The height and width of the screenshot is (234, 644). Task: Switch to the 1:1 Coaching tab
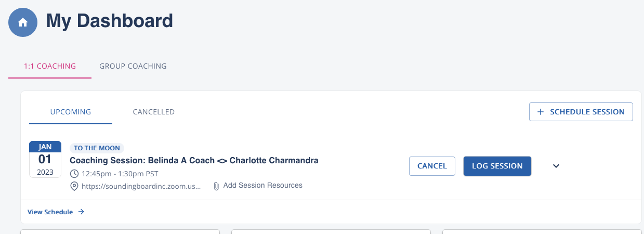click(x=50, y=67)
